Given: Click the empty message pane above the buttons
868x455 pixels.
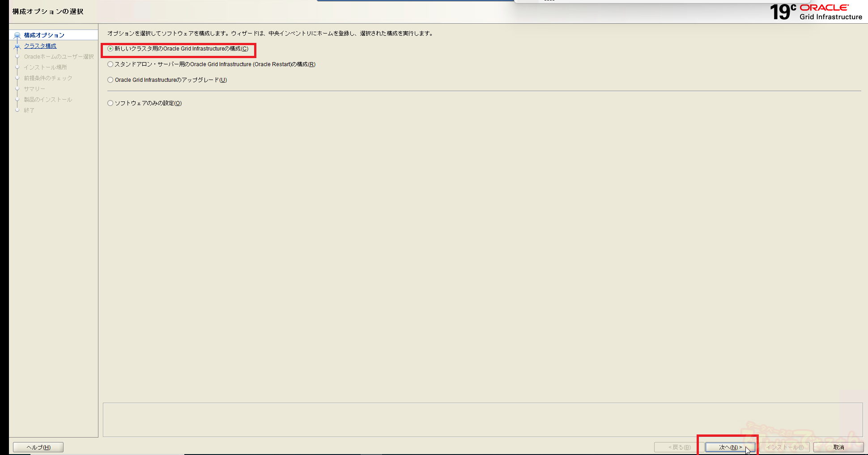Looking at the screenshot, I should [482, 420].
